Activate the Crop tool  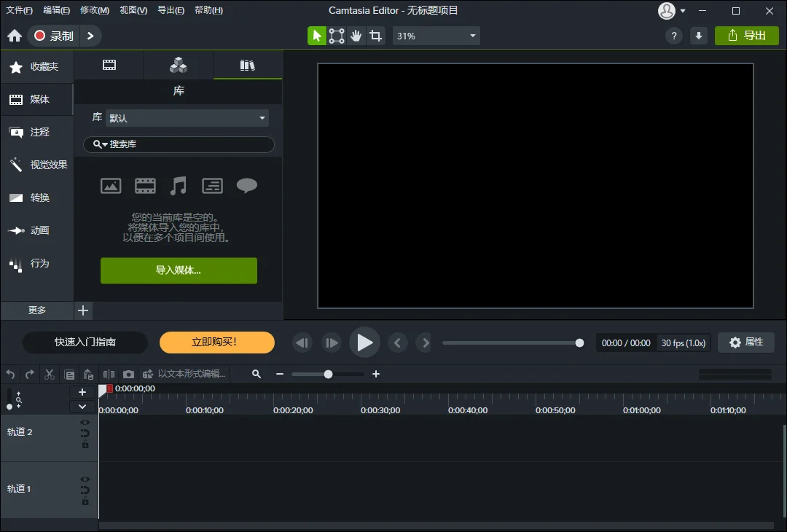pos(375,36)
